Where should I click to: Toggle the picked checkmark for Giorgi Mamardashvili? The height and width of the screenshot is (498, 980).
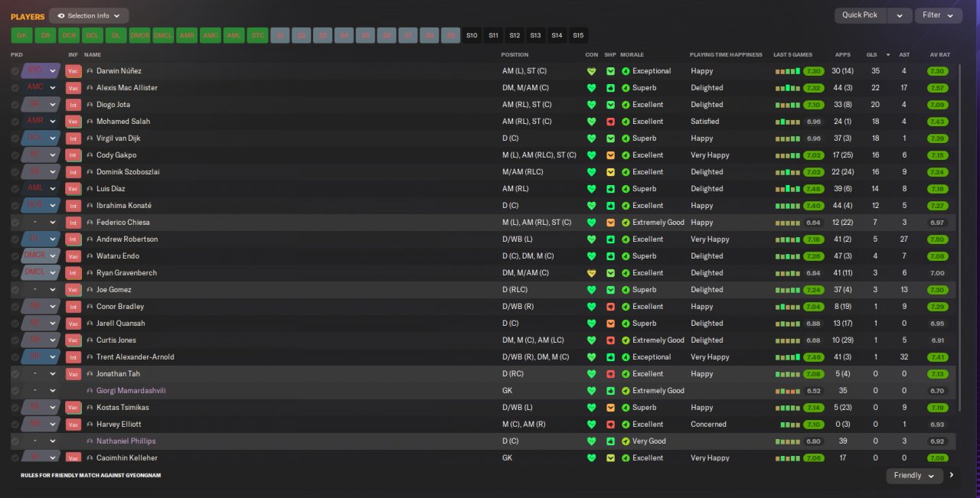tap(15, 391)
